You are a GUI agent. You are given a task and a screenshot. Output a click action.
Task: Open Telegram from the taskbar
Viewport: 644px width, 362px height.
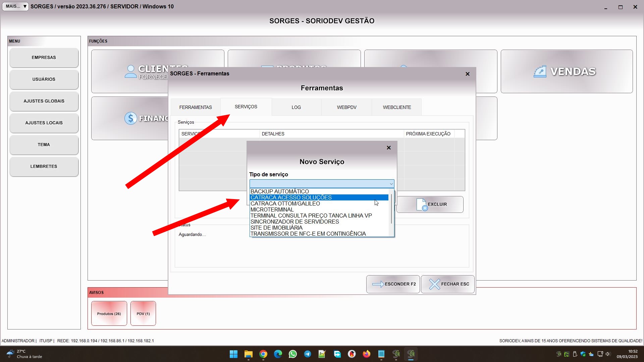(x=307, y=354)
